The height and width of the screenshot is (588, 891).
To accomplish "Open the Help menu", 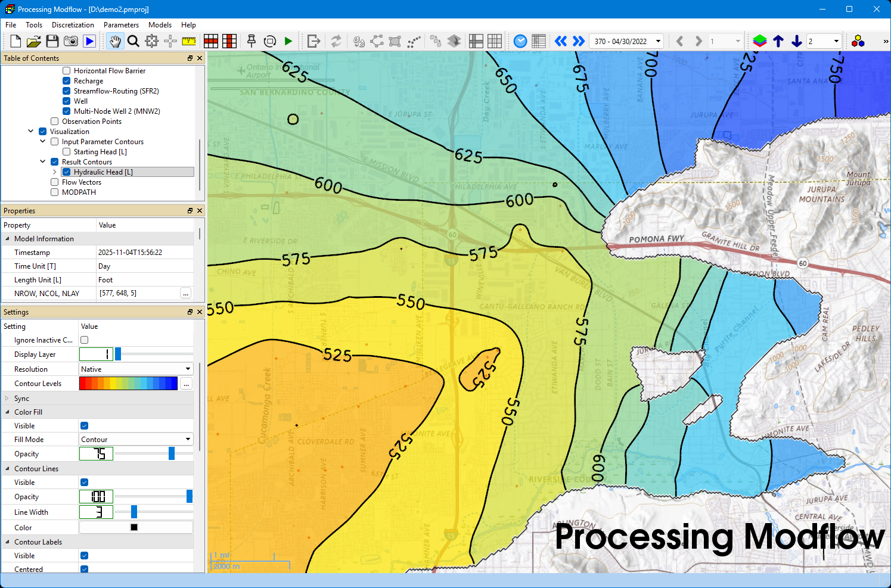I will 188,25.
